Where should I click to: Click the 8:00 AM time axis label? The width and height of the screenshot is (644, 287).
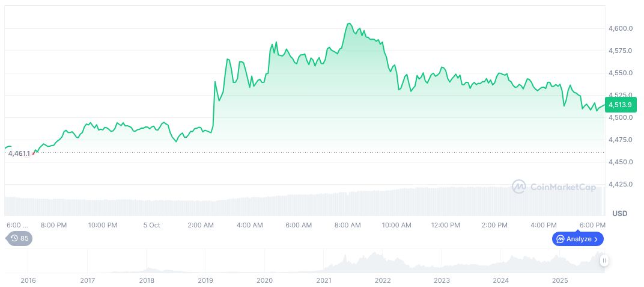coord(347,225)
